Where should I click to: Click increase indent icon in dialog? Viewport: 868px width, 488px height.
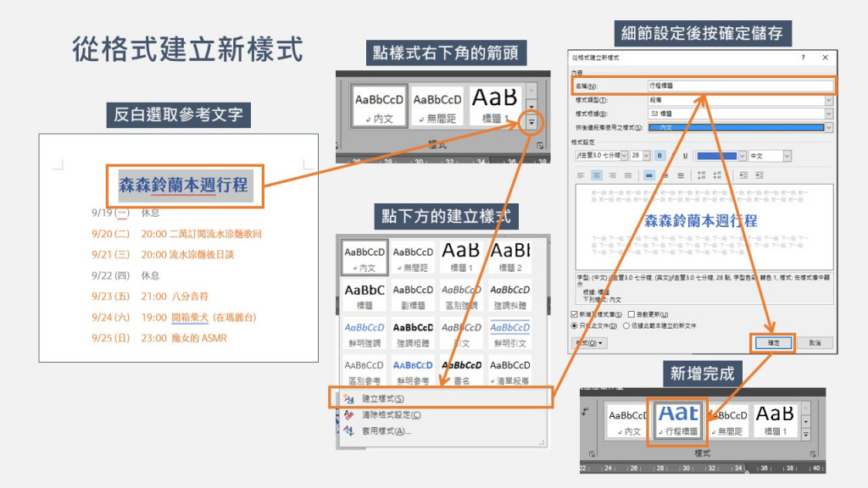point(759,175)
